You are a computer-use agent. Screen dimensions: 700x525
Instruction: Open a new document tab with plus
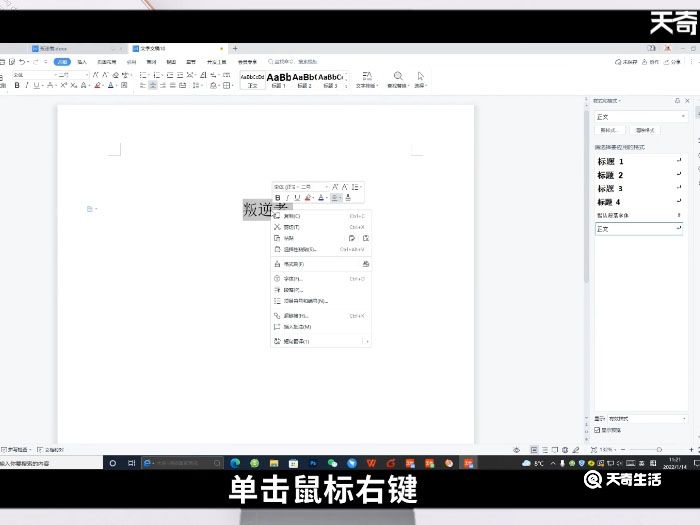(x=235, y=48)
